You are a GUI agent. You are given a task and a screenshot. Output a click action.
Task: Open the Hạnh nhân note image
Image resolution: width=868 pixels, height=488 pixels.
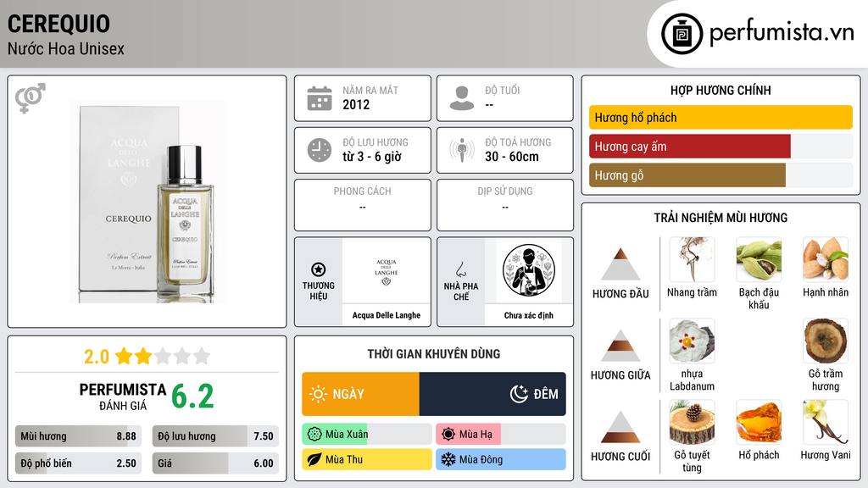(826, 259)
